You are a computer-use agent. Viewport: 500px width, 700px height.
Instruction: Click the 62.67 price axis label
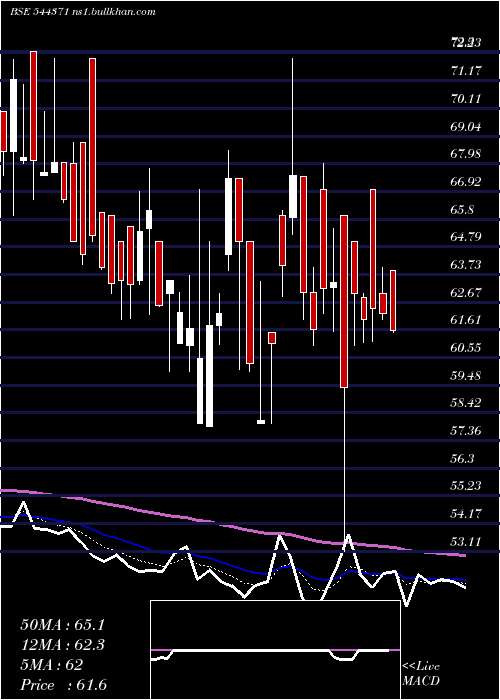[x=466, y=292]
